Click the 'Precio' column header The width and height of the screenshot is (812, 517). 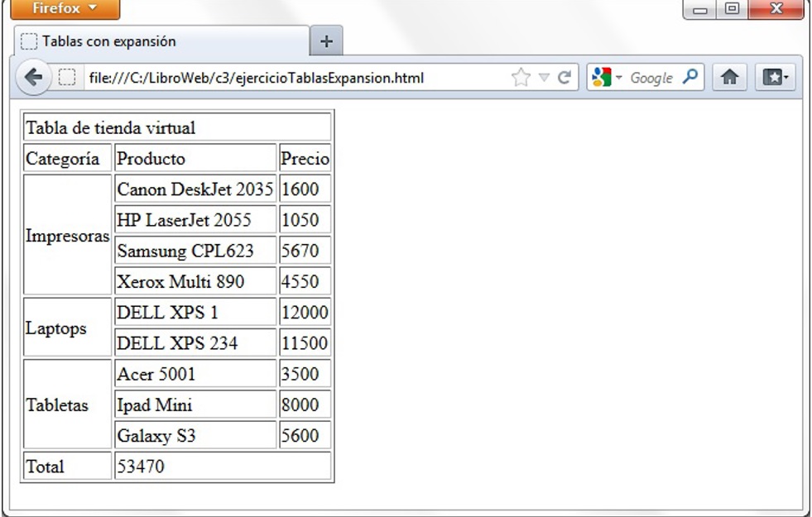[x=305, y=158]
